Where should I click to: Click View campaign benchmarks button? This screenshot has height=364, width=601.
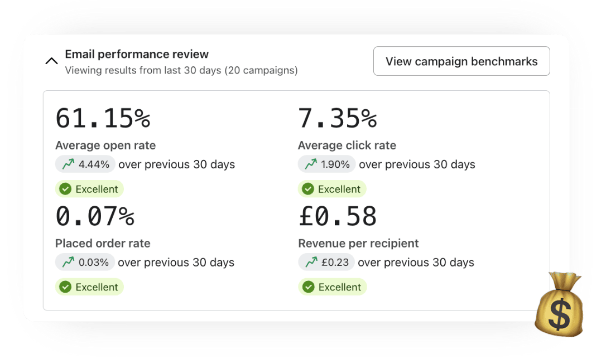461,61
